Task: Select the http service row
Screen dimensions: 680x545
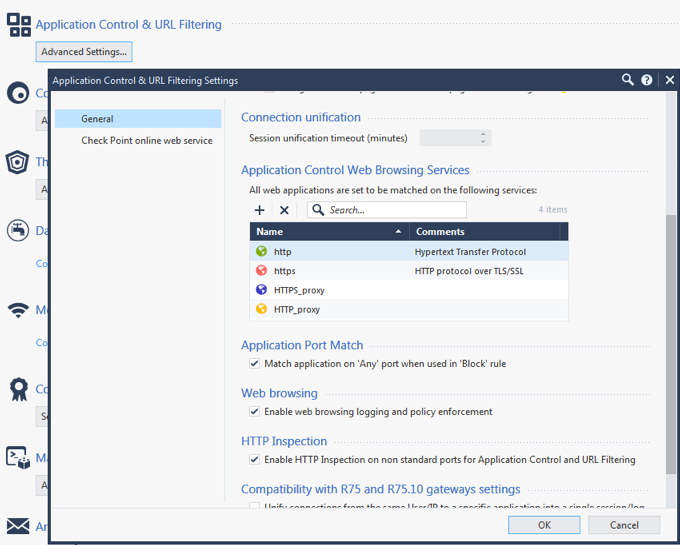Action: pyautogui.click(x=409, y=251)
